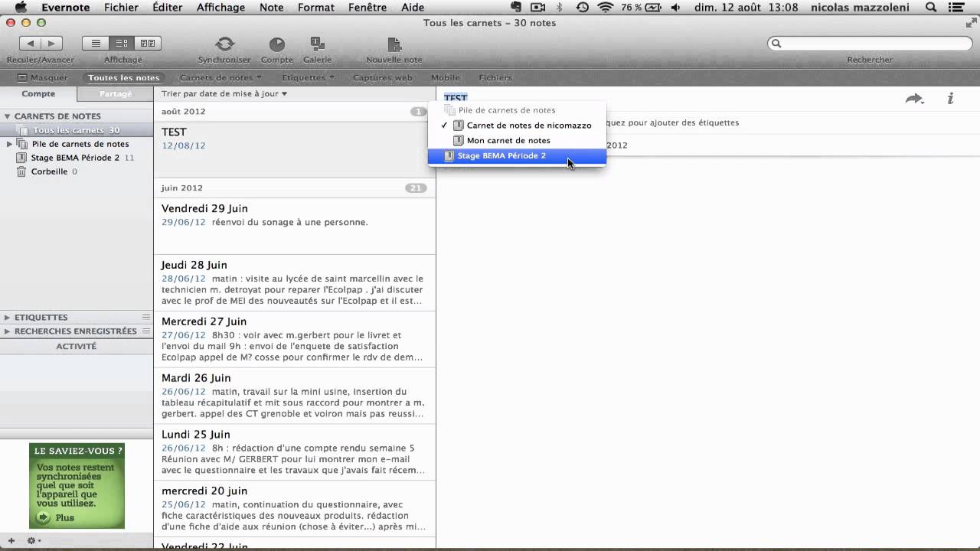The image size is (980, 551).
Task: Choose Carnet de notes de nicomazzo
Action: (x=517, y=126)
